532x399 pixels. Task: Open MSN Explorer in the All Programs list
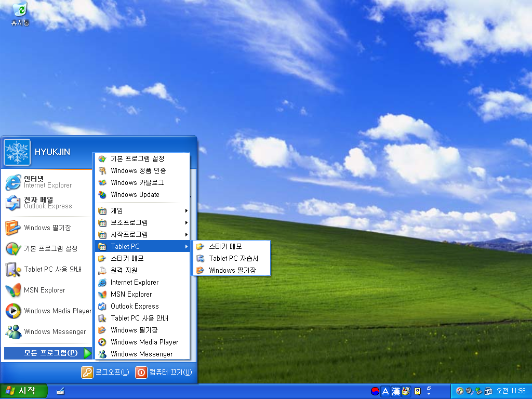142,294
